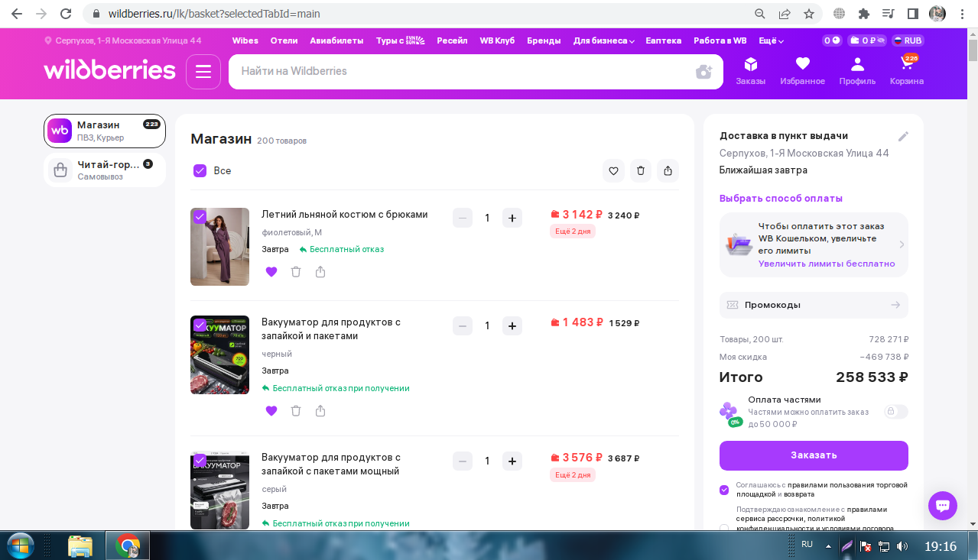978x560 pixels.
Task: Open Wibes in top menu
Action: [245, 40]
